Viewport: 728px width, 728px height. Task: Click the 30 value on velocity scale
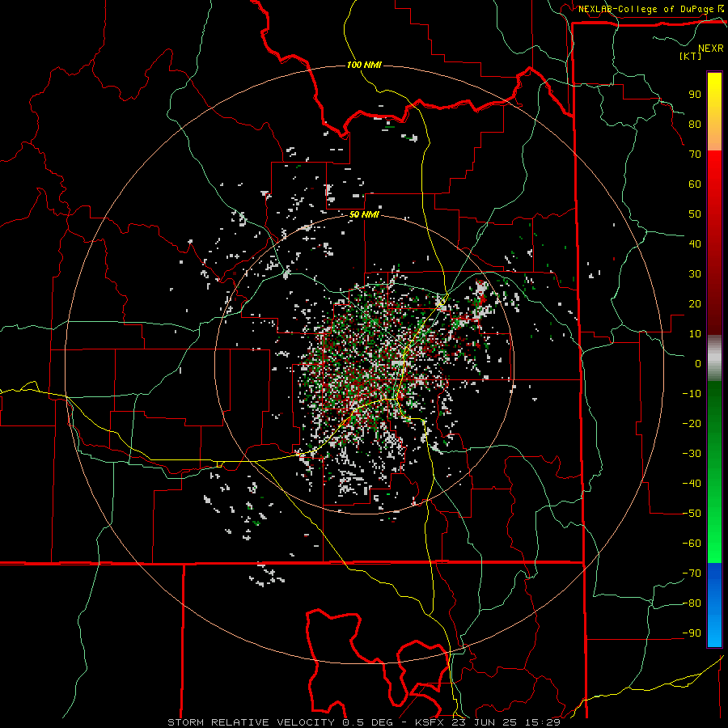[695, 274]
